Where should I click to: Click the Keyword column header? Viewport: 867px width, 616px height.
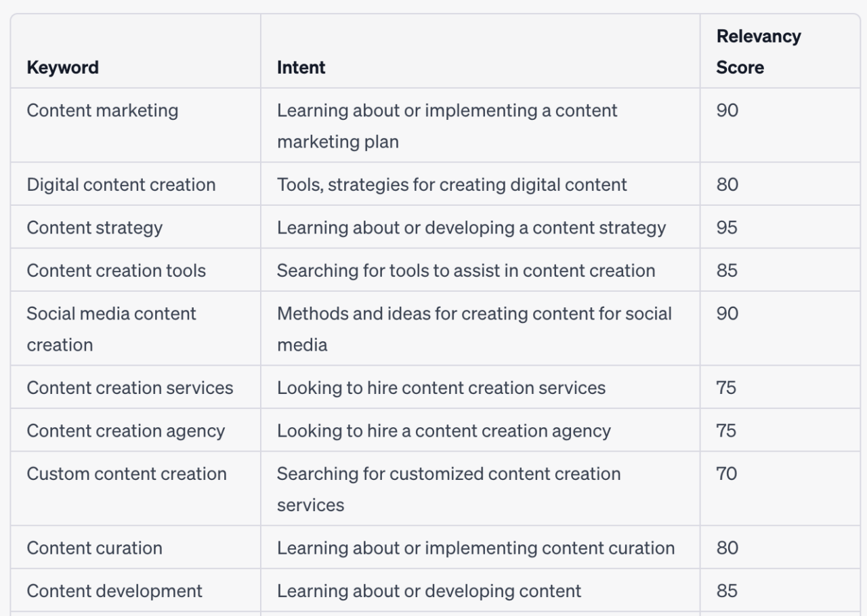63,68
